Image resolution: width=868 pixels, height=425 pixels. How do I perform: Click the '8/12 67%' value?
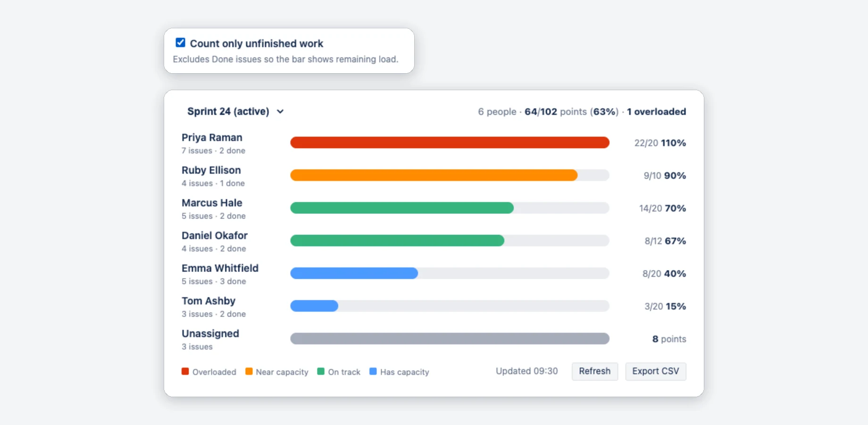(665, 241)
